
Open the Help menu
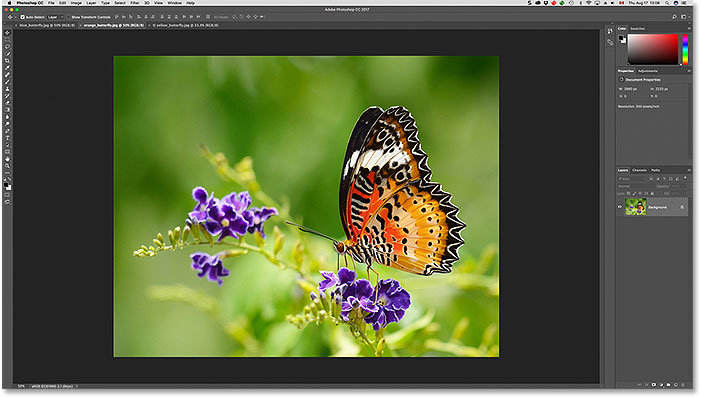(x=190, y=3)
